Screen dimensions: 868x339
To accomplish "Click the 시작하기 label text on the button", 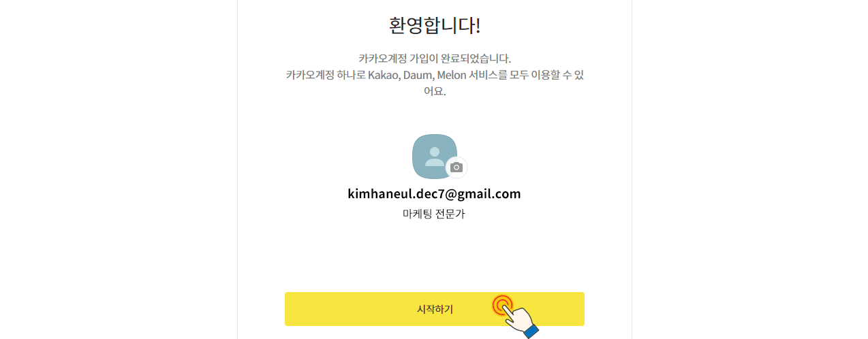I will pos(435,309).
